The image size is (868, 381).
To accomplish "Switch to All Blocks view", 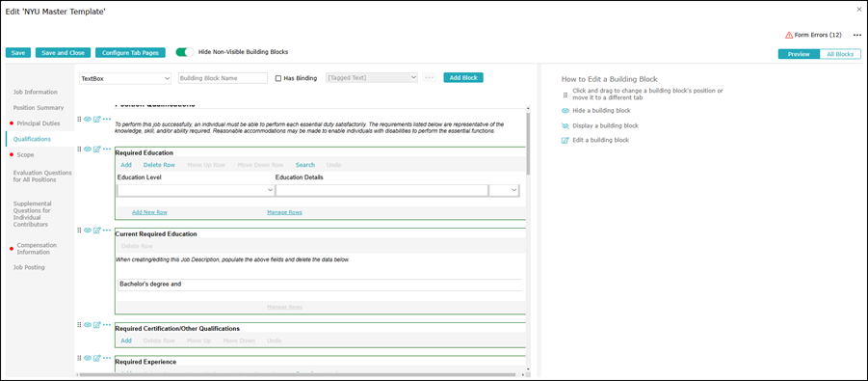I will (x=840, y=54).
